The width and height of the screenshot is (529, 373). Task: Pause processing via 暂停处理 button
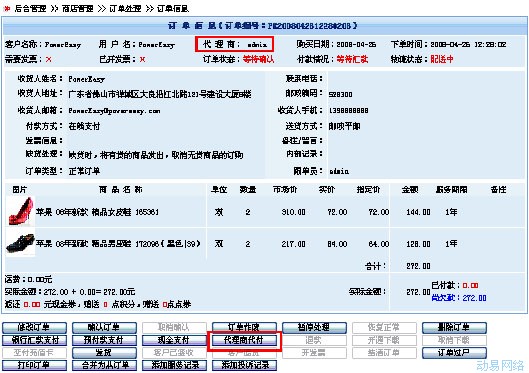[x=314, y=327]
